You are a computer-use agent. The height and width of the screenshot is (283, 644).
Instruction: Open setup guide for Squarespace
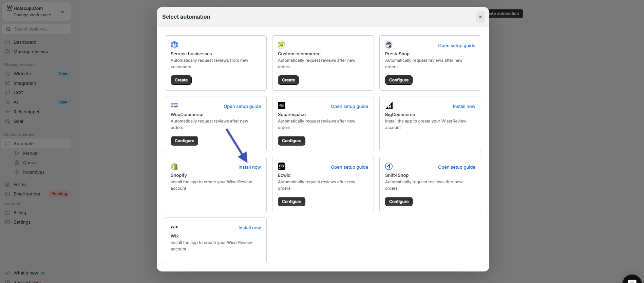coord(349,106)
